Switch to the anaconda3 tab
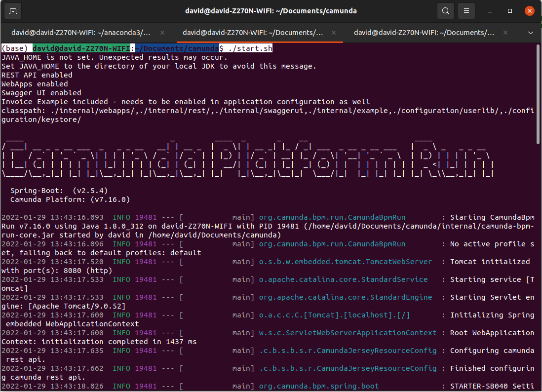542x392 pixels. (x=81, y=33)
